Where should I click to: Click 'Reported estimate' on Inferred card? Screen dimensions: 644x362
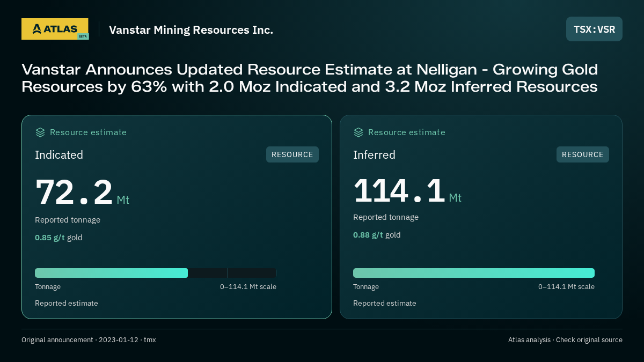[x=385, y=304]
